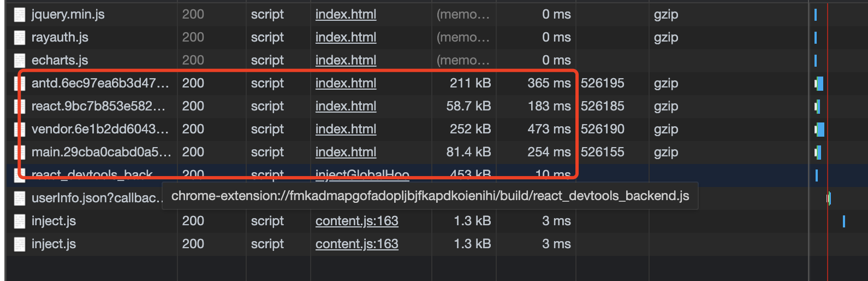Click the rayauth.js file icon

pos(20,38)
